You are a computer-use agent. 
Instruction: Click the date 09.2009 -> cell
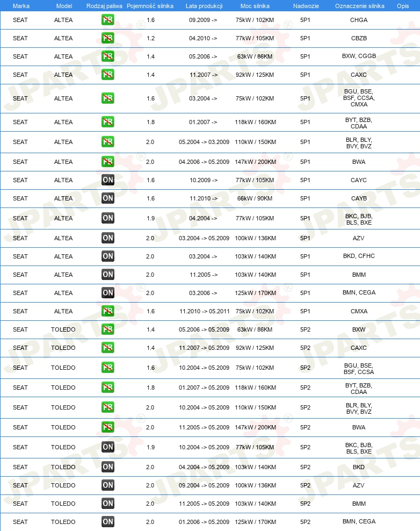point(203,20)
